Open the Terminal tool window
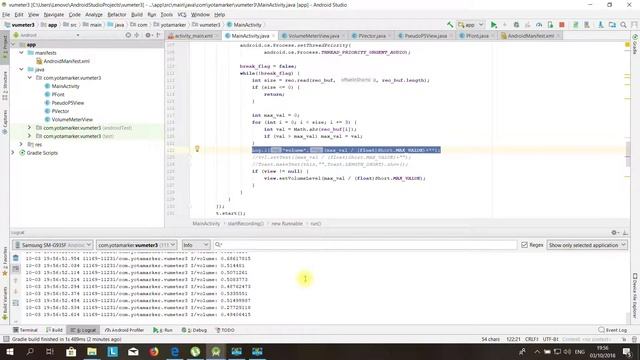Viewport: 640px width, 360px height. (25, 330)
